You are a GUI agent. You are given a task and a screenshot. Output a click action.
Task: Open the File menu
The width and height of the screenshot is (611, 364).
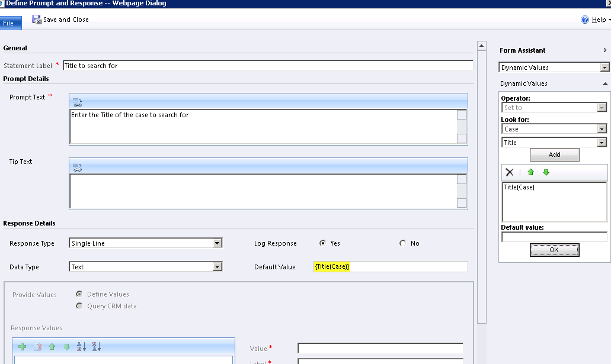(11, 22)
